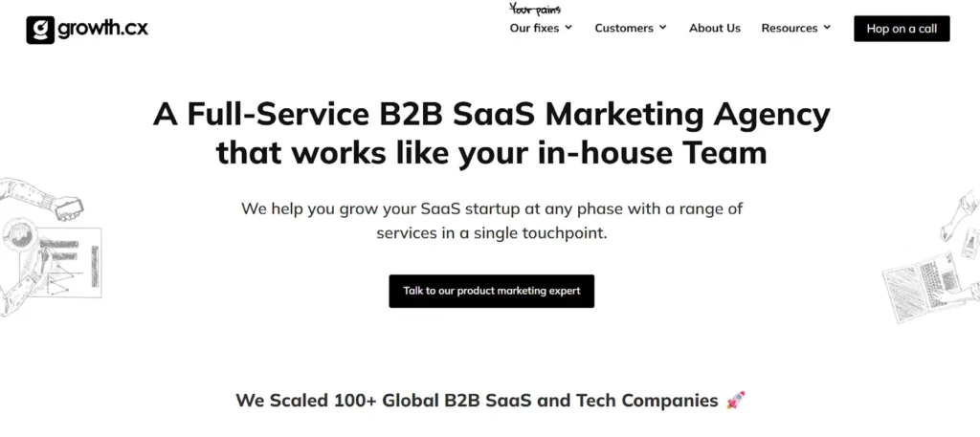980x437 pixels.
Task: Click the rocket emoji after 'Tech Companies'
Action: pos(735,400)
